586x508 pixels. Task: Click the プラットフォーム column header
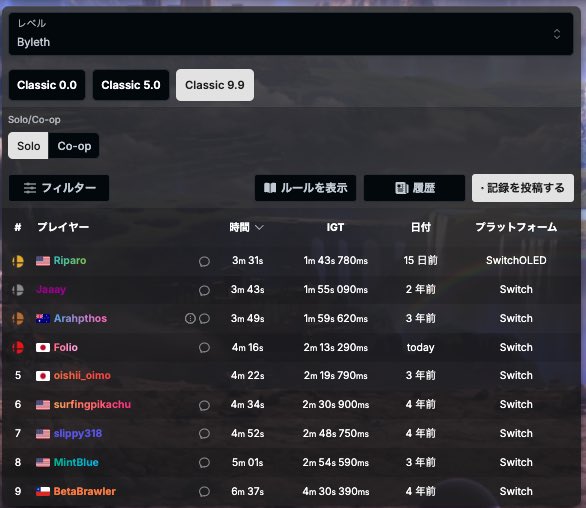tap(516, 227)
